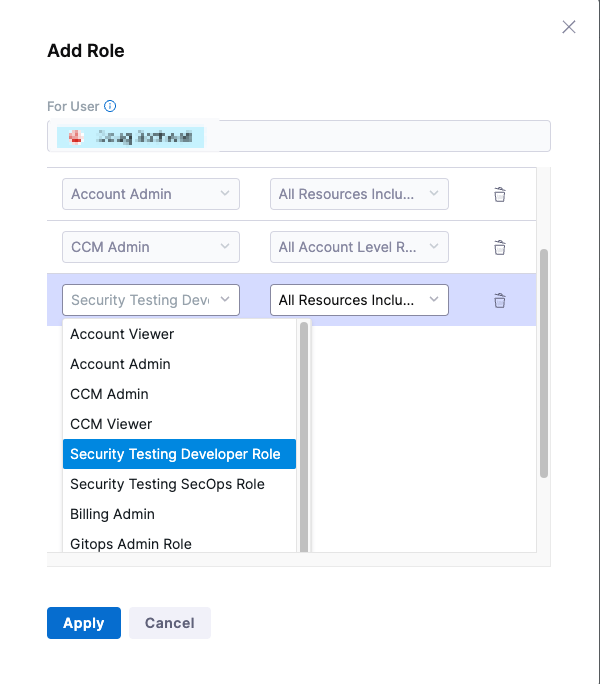Close the Add Role dialog

tap(569, 27)
